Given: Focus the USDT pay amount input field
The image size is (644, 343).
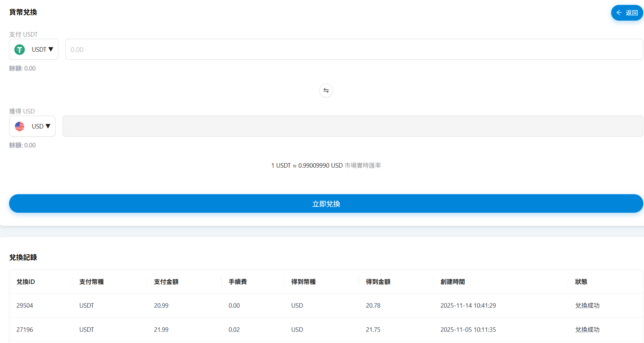Looking at the screenshot, I should (354, 50).
